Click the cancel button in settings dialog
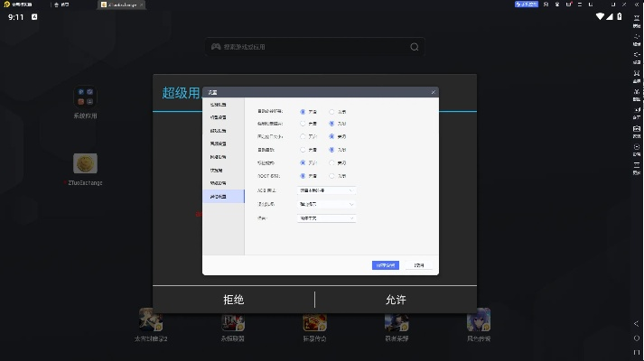 coord(418,265)
